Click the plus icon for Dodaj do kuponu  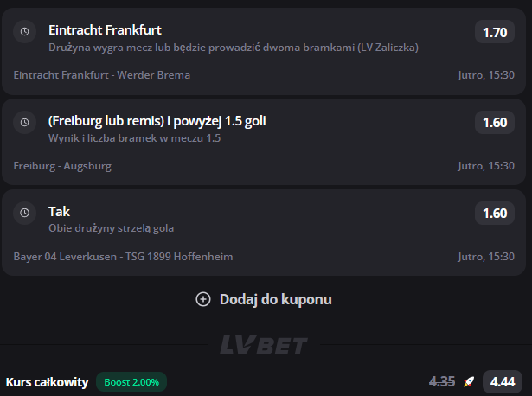click(x=203, y=299)
